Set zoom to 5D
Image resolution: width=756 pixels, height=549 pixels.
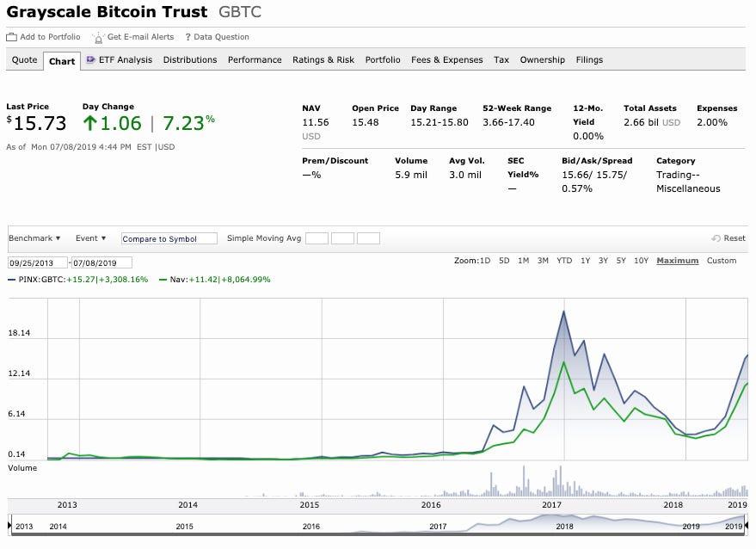504,261
